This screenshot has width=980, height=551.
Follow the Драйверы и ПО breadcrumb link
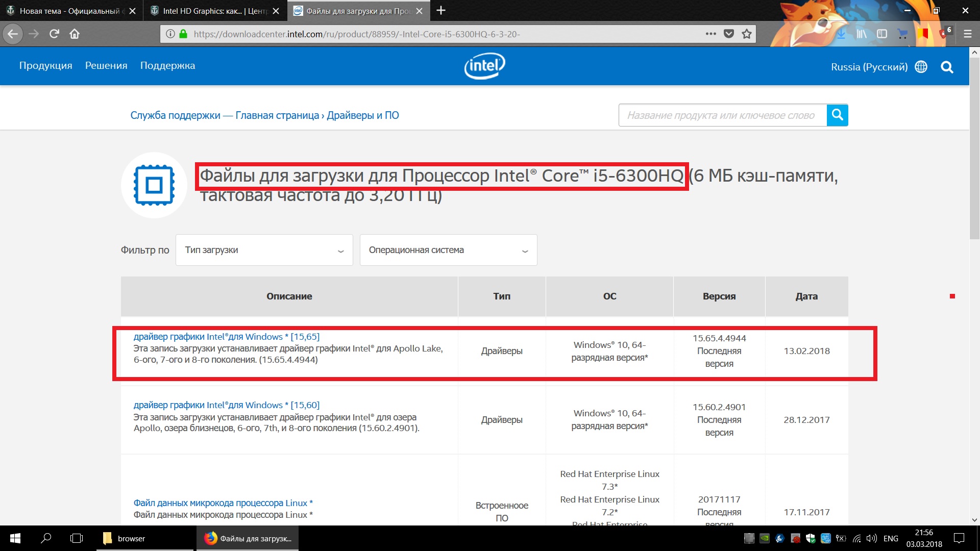363,115
